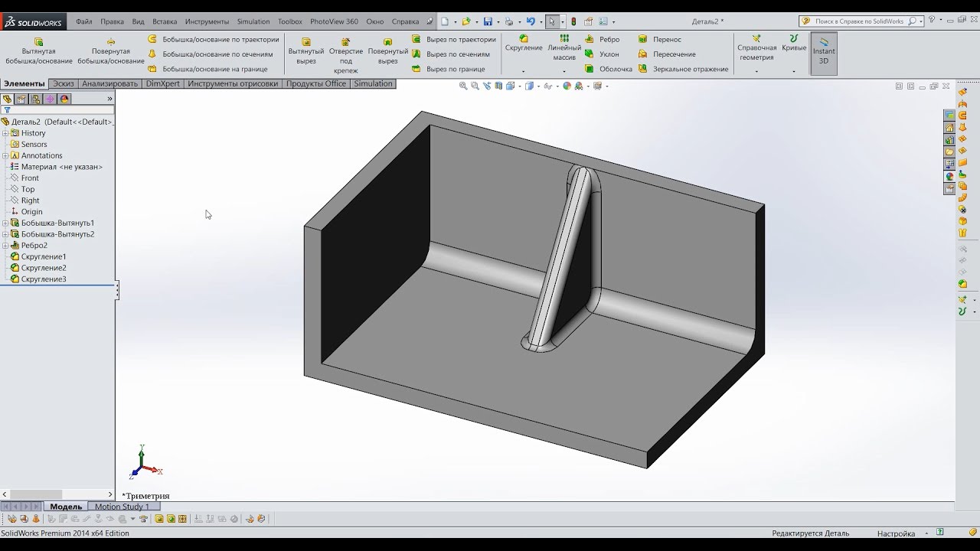Switch to the DimXpert tab
The height and width of the screenshot is (551, 980).
[162, 83]
